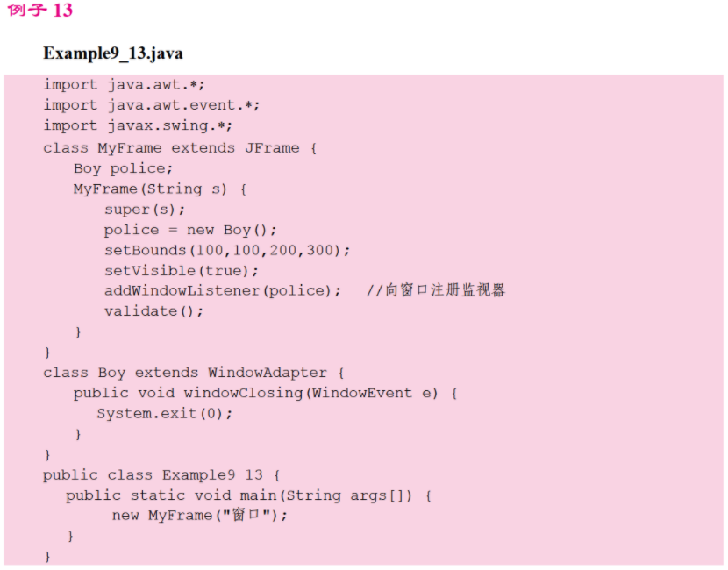Click the "MyFrame(String s)" constructor line
The width and height of the screenshot is (728, 570).
(x=160, y=189)
